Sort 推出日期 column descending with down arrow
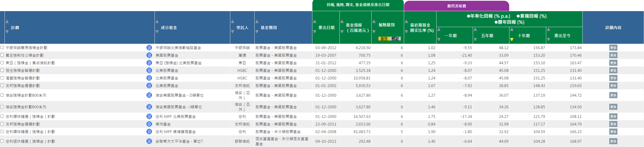The height and width of the screenshot is (147, 644). [315, 32]
